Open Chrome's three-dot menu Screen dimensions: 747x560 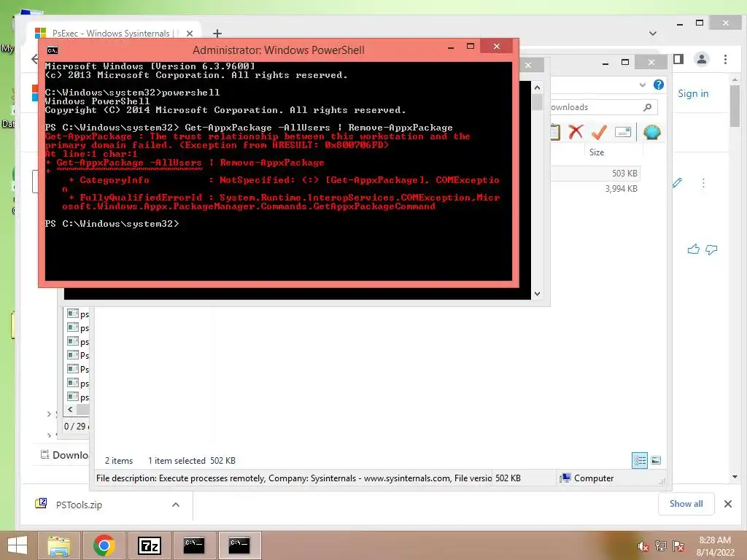tap(725, 59)
